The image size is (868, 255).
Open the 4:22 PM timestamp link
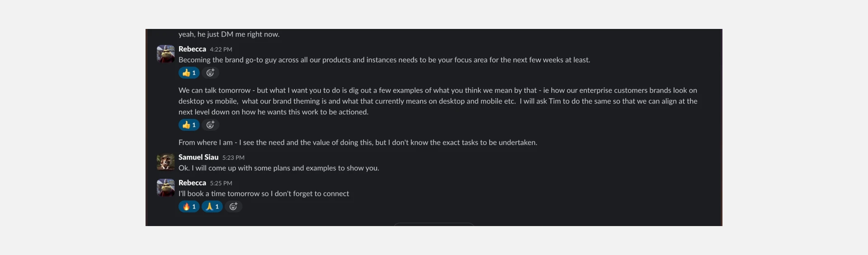221,49
